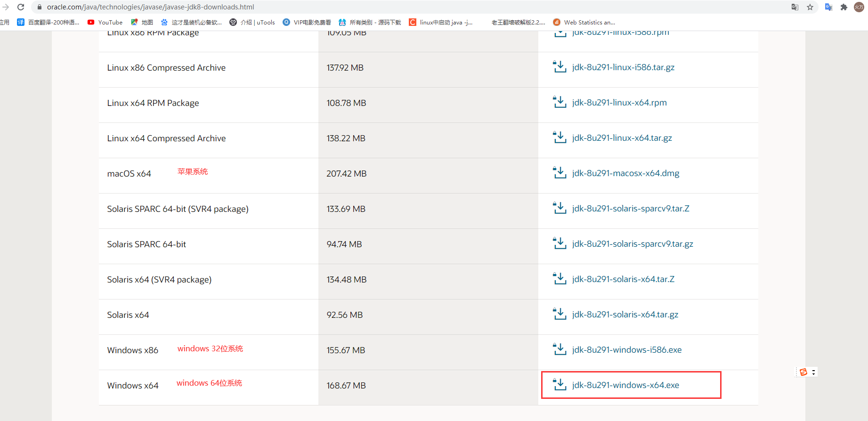868x421 pixels.
Task: Open the linux中启动 java bookmark
Action: pyautogui.click(x=441, y=22)
